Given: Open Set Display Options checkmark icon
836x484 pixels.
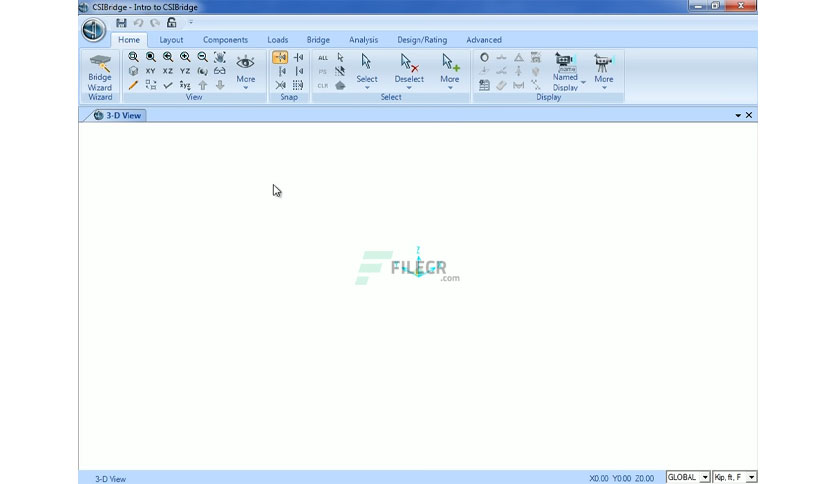Looking at the screenshot, I should tap(168, 85).
